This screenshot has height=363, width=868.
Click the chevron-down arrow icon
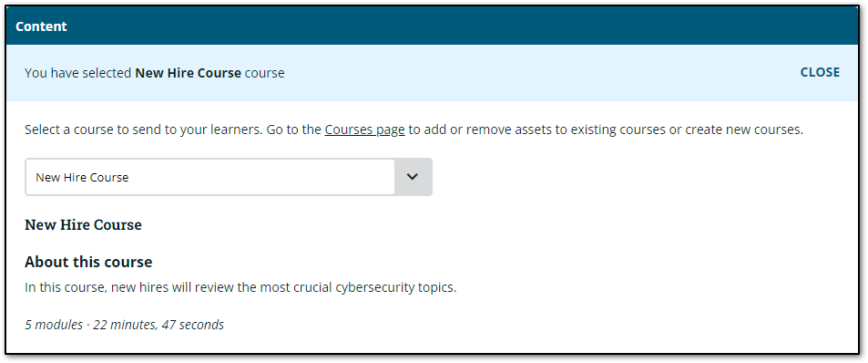(x=413, y=177)
